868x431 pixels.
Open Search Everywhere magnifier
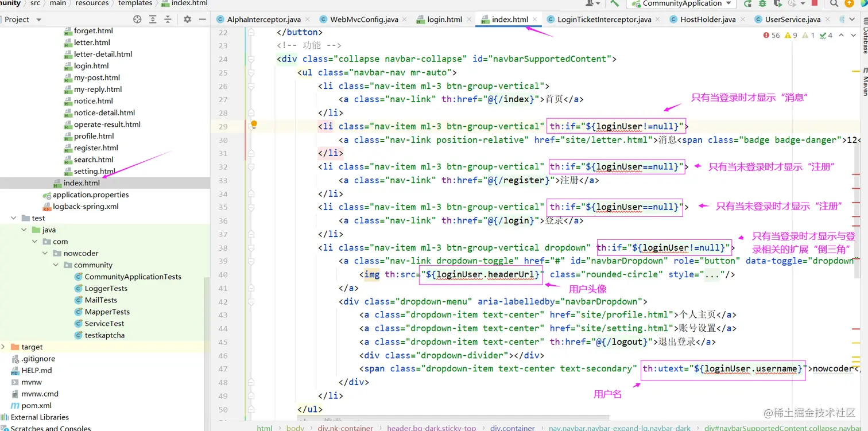click(834, 3)
